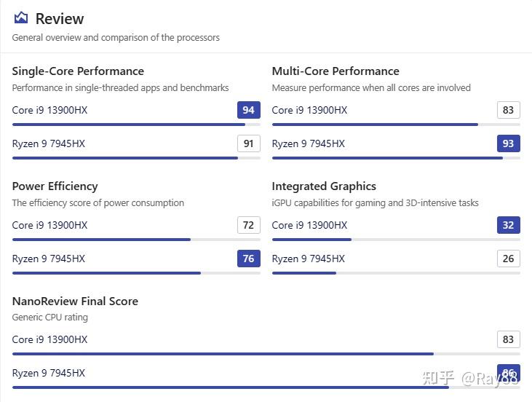Click Ryzen 9 7945HX label under Multi-Core
532x402 pixels.
point(309,143)
